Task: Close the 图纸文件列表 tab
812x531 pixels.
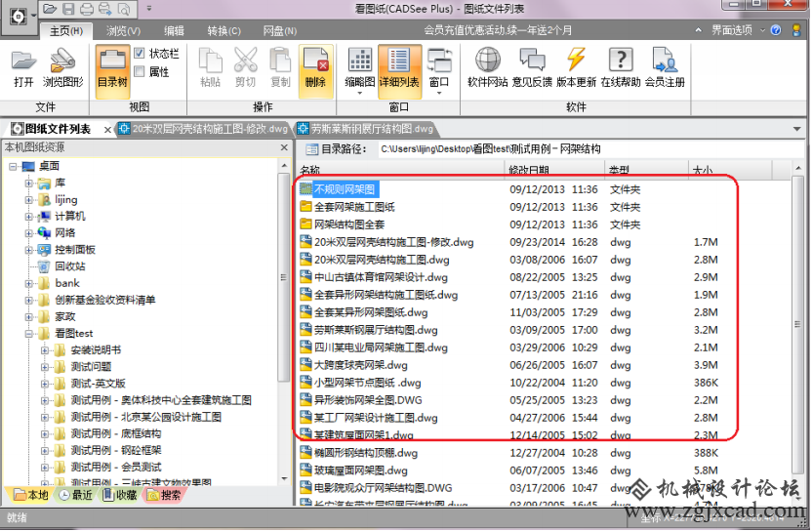Action: coord(107,130)
